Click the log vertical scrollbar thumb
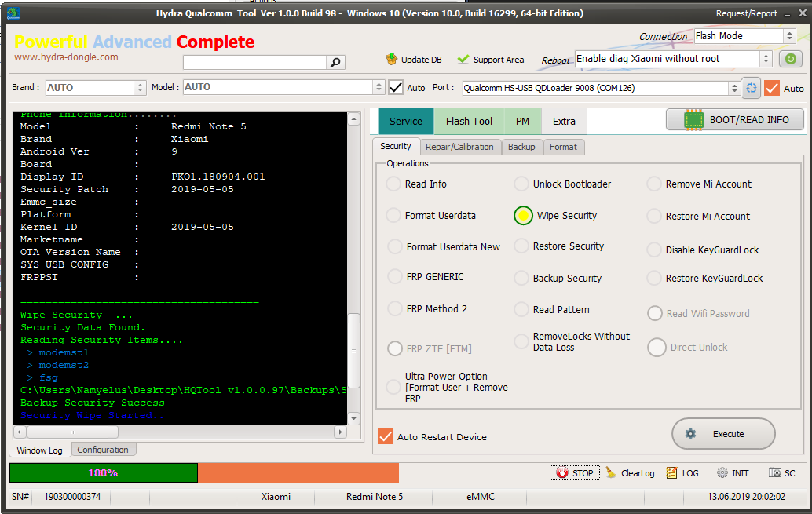The height and width of the screenshot is (514, 812). click(353, 351)
